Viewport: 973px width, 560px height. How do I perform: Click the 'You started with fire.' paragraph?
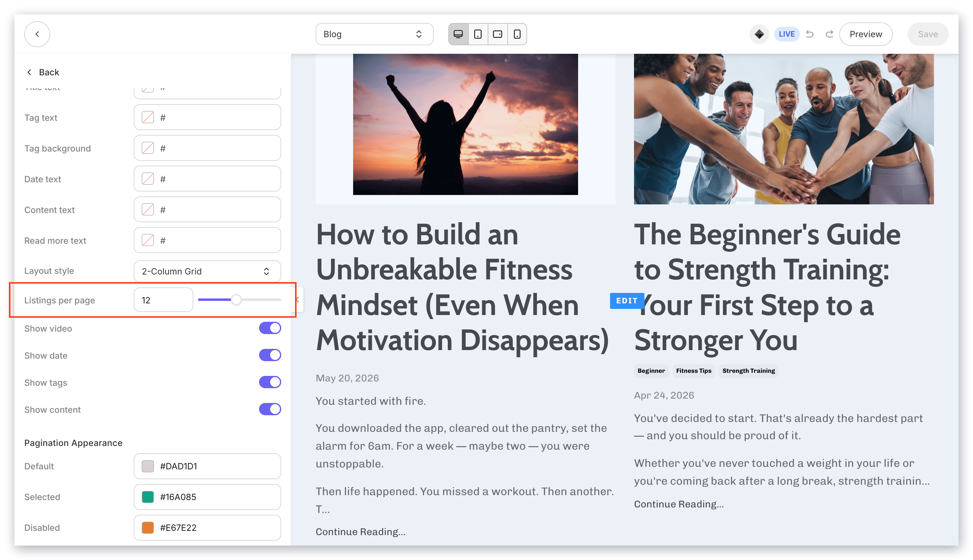[x=370, y=401]
